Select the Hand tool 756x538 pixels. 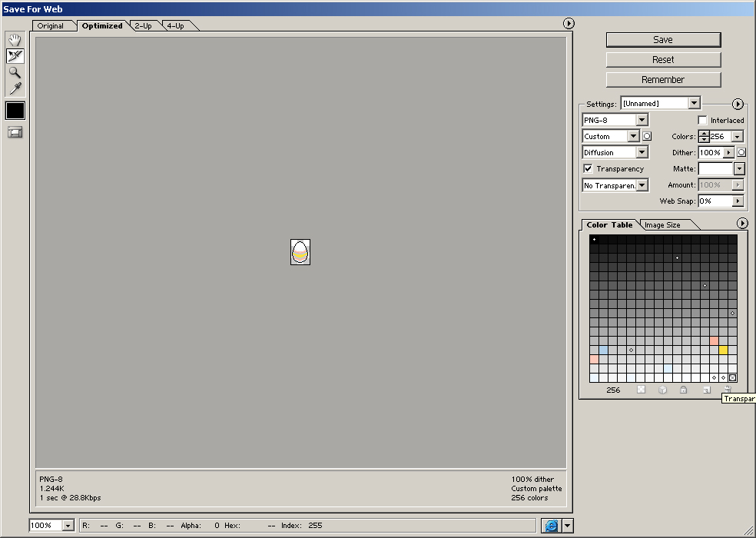click(15, 40)
